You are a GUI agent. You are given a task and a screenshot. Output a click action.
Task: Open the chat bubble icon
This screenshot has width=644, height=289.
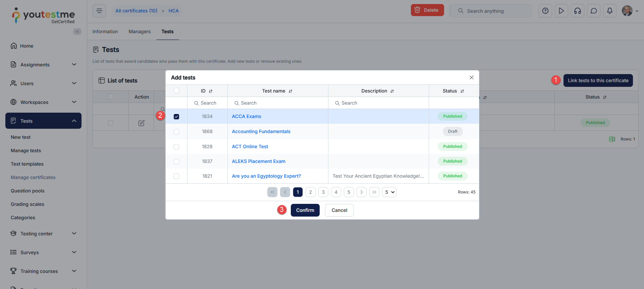[594, 11]
